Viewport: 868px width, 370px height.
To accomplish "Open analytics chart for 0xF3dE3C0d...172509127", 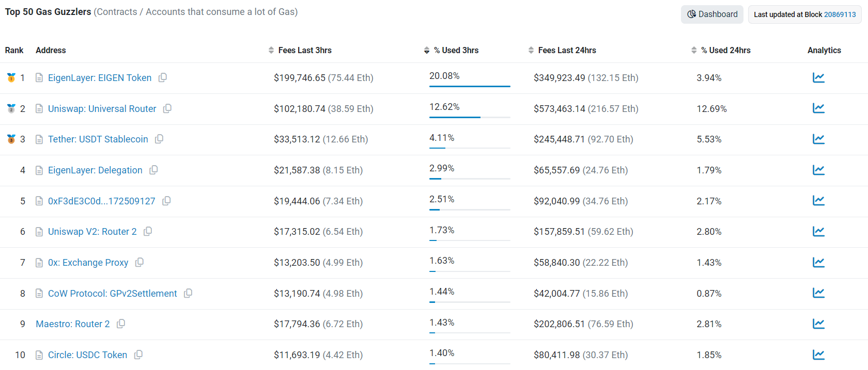I will point(818,201).
